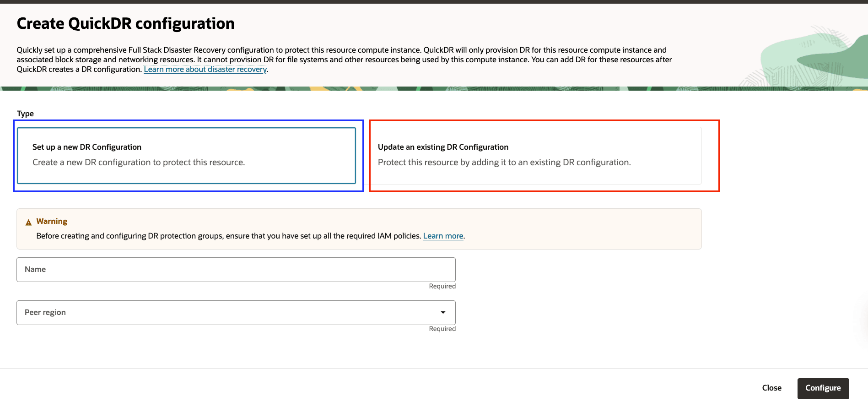
Task: Click text 'Protect this resource by adding it to an existing DR configuration.'
Action: click(504, 162)
